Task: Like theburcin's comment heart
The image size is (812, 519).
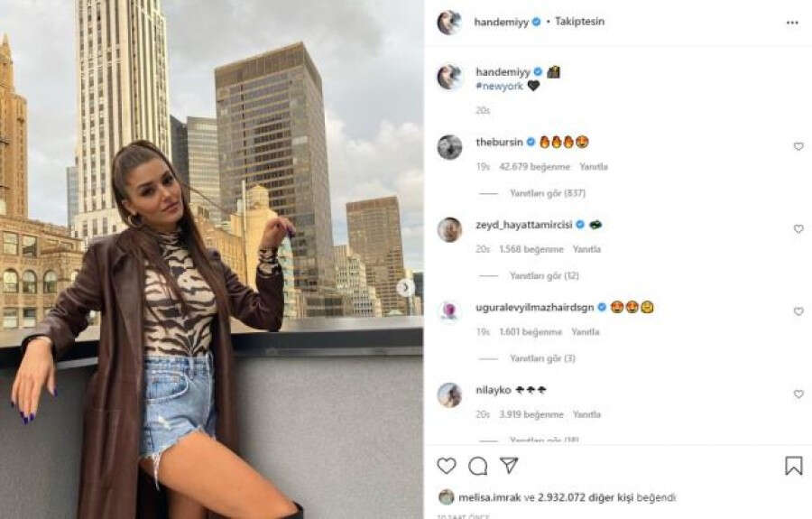Action: pyautogui.click(x=798, y=146)
